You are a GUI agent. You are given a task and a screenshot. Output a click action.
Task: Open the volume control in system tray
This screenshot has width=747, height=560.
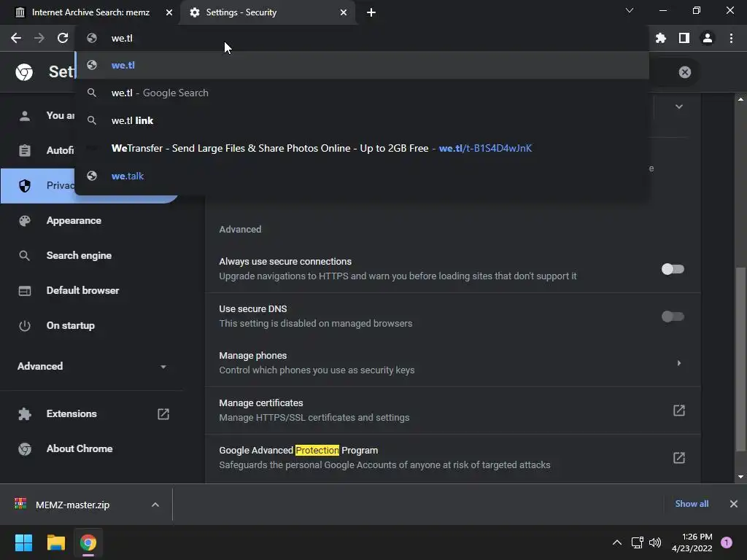click(655, 542)
